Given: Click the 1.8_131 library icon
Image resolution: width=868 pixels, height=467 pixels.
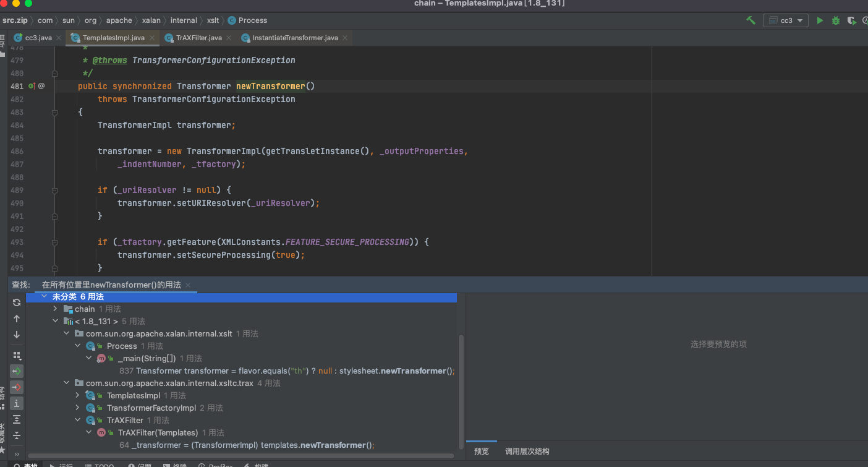Looking at the screenshot, I should [68, 321].
